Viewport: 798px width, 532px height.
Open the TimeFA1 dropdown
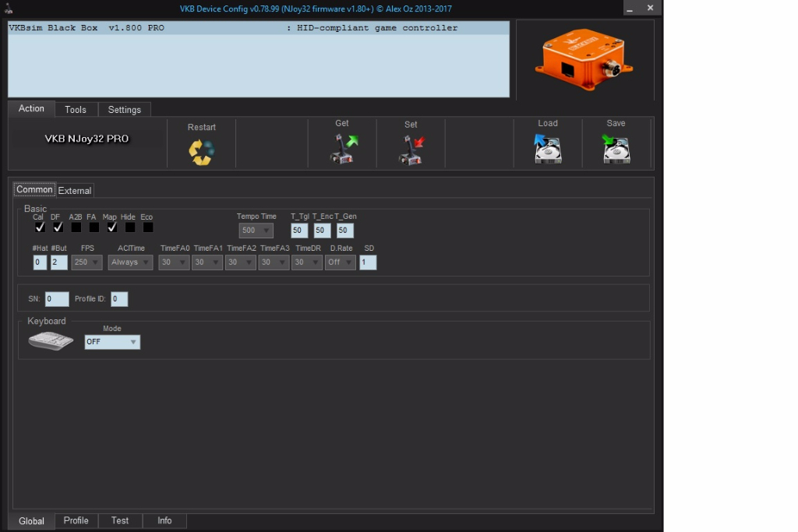pyautogui.click(x=207, y=262)
